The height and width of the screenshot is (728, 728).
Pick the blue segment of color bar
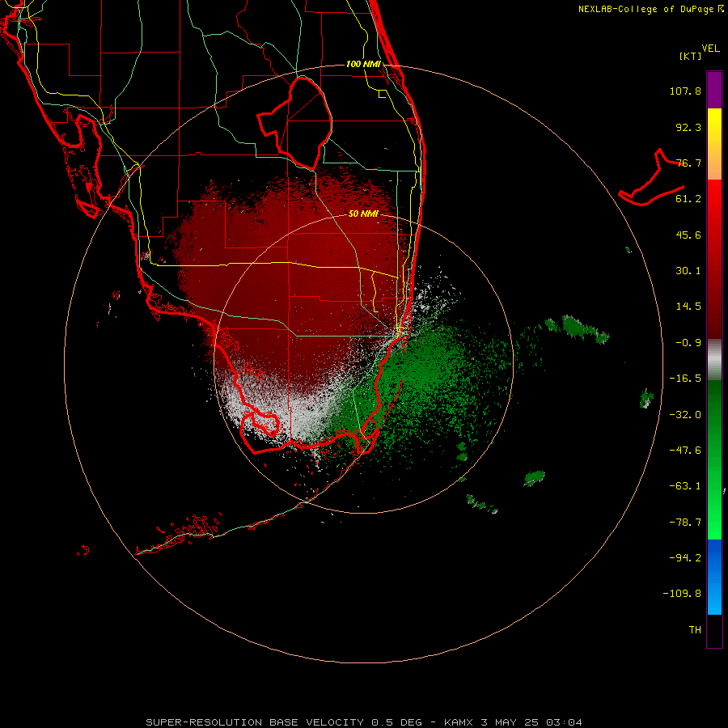(x=714, y=557)
